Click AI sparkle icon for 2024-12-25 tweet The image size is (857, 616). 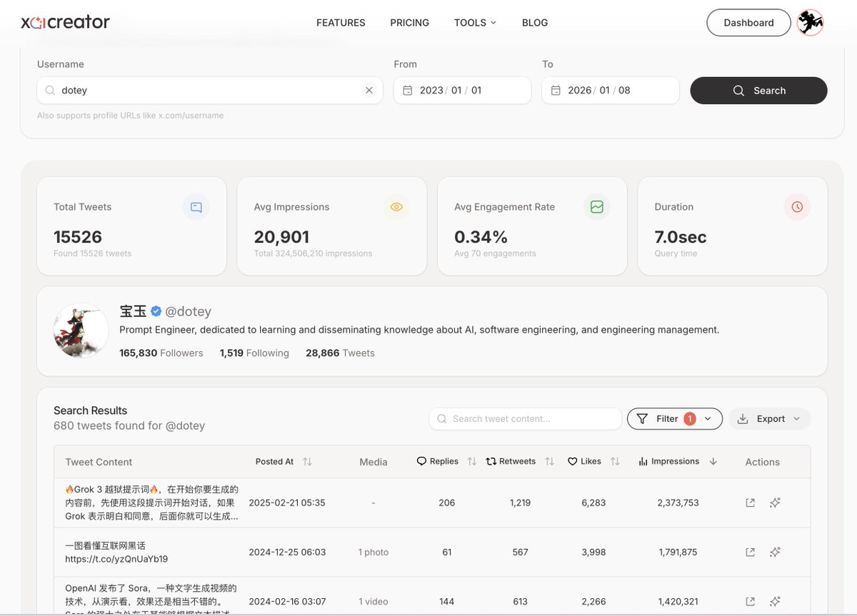(775, 552)
